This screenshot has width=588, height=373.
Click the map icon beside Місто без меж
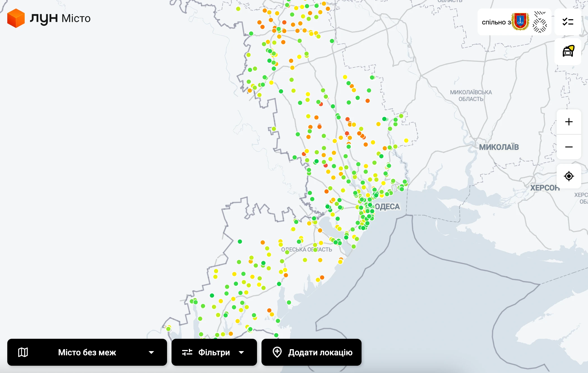tap(23, 352)
